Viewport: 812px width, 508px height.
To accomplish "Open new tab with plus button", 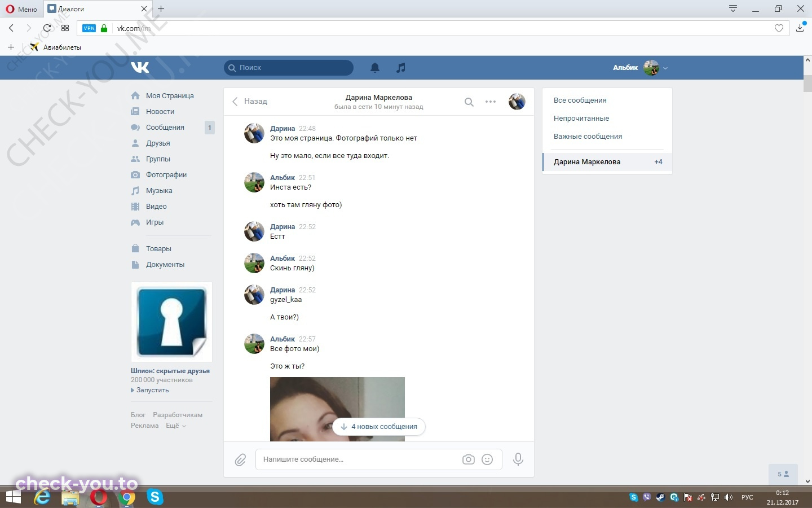I will point(161,9).
